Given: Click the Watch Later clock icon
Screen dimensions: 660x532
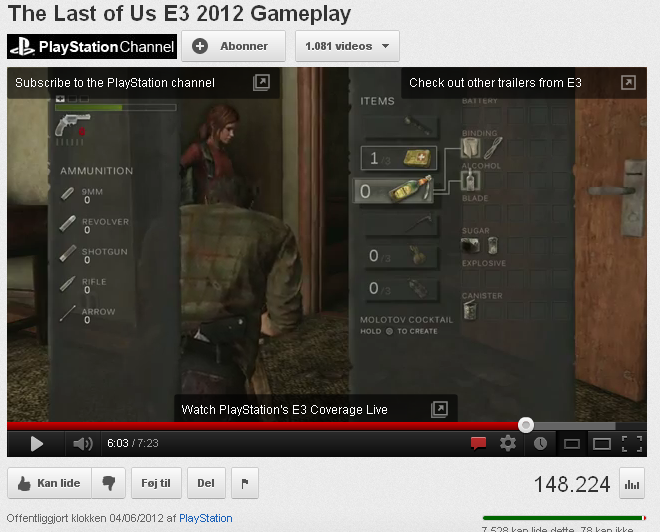Looking at the screenshot, I should click(x=540, y=444).
